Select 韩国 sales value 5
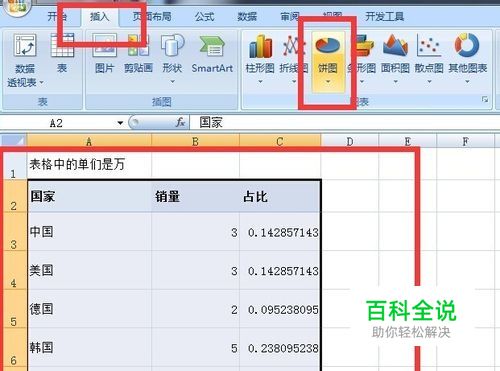 click(x=195, y=348)
